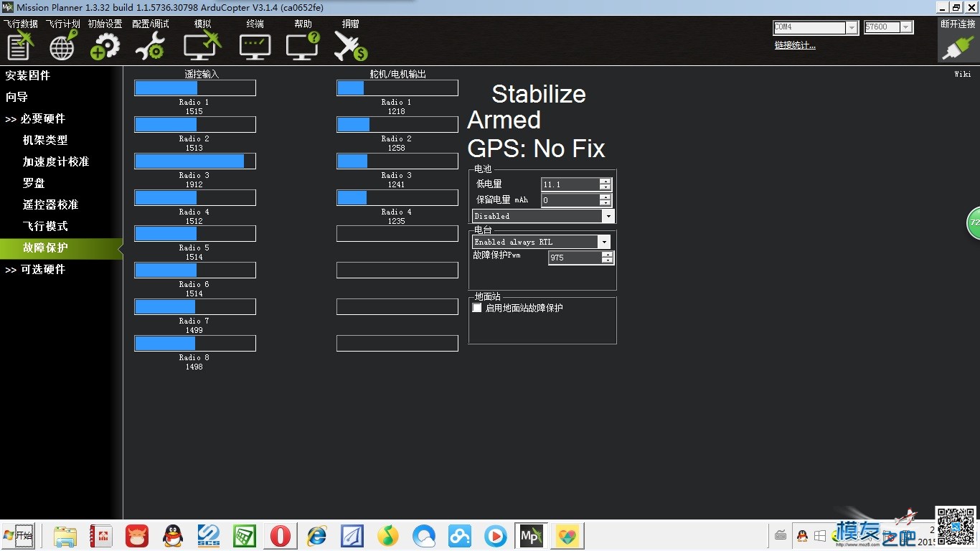The image size is (980, 551).
Task: Open the green spreadsheet taskbar icon
Action: coord(245,536)
